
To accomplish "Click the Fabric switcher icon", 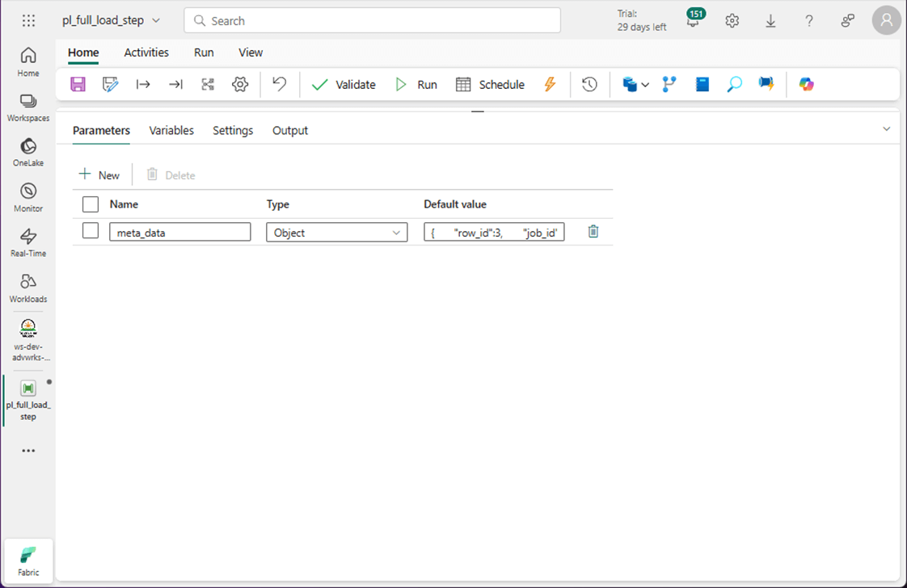I will coord(27,561).
